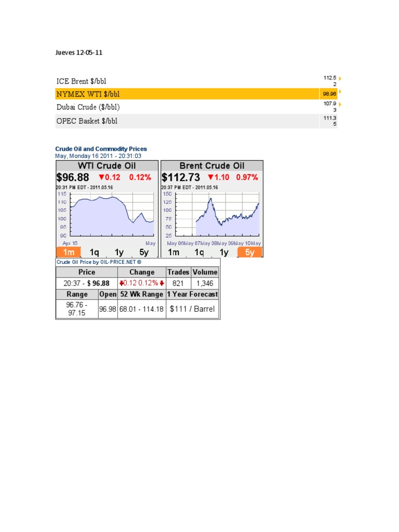Click the Price column header

coord(87,272)
